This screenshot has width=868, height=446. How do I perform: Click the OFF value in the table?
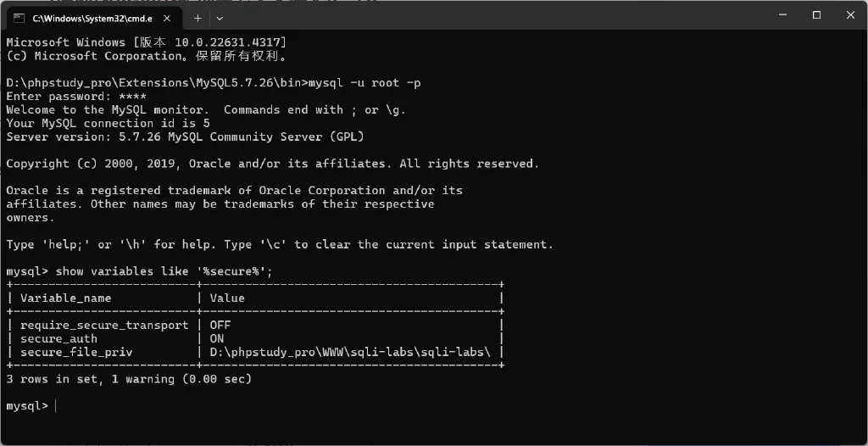coord(220,326)
